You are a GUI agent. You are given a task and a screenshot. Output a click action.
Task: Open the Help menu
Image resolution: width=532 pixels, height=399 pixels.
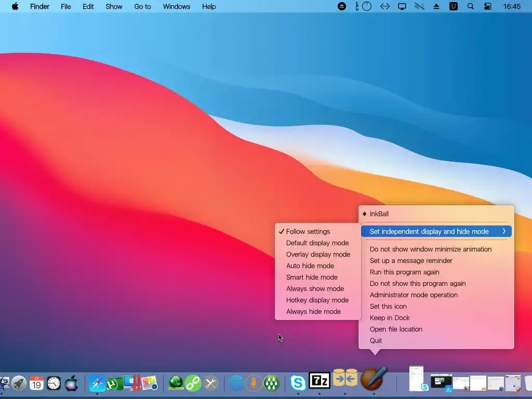(x=209, y=6)
